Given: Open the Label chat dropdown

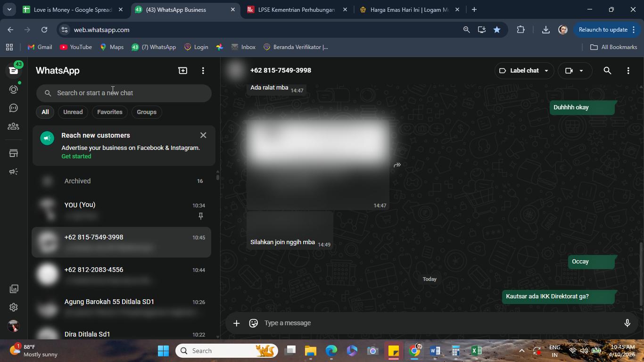Looking at the screenshot, I should coord(524,71).
